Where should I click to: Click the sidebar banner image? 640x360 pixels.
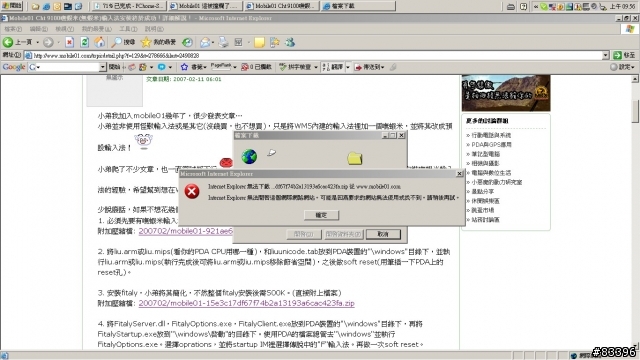pyautogui.click(x=506, y=93)
